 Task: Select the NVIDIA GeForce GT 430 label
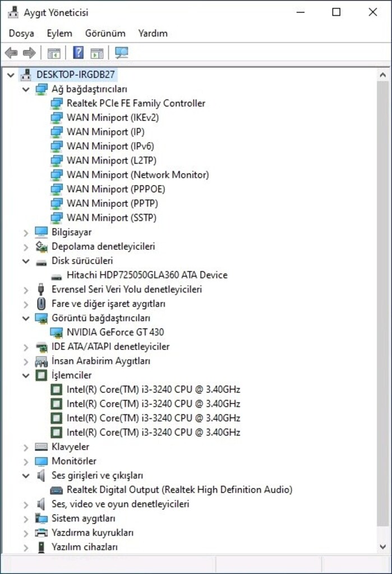tap(115, 332)
